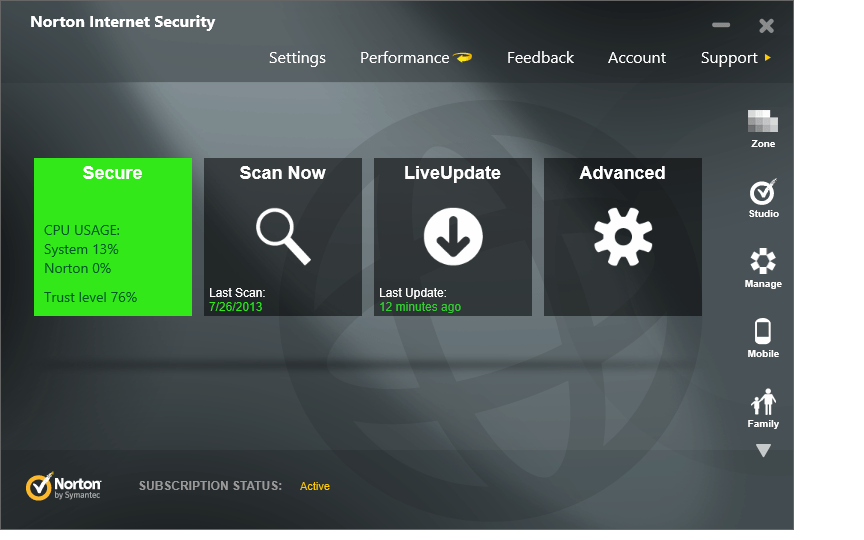Screen dimensions: 864x540
Task: Open the Settings menu
Action: [x=297, y=58]
